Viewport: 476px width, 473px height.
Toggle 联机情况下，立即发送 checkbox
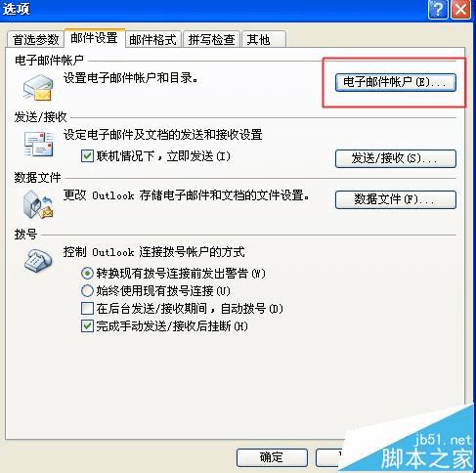coord(87,156)
